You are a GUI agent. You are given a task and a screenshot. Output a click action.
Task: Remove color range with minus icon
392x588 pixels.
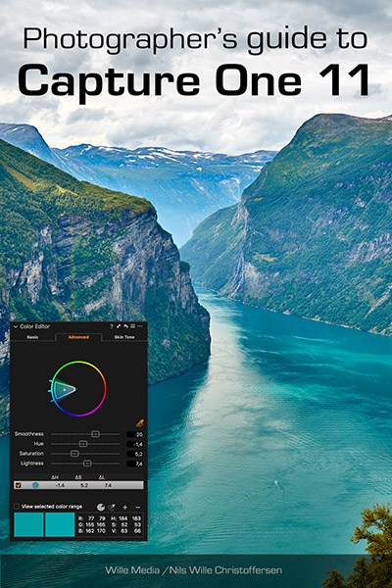[x=137, y=507]
